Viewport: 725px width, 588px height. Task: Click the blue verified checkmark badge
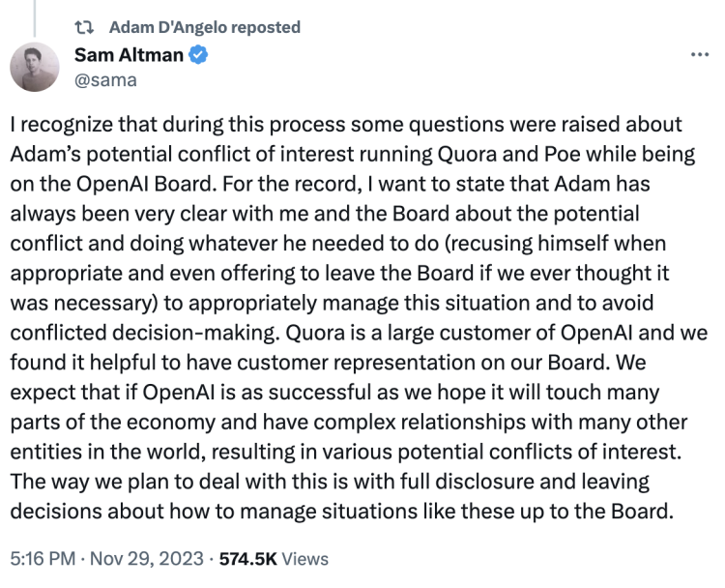[x=198, y=54]
